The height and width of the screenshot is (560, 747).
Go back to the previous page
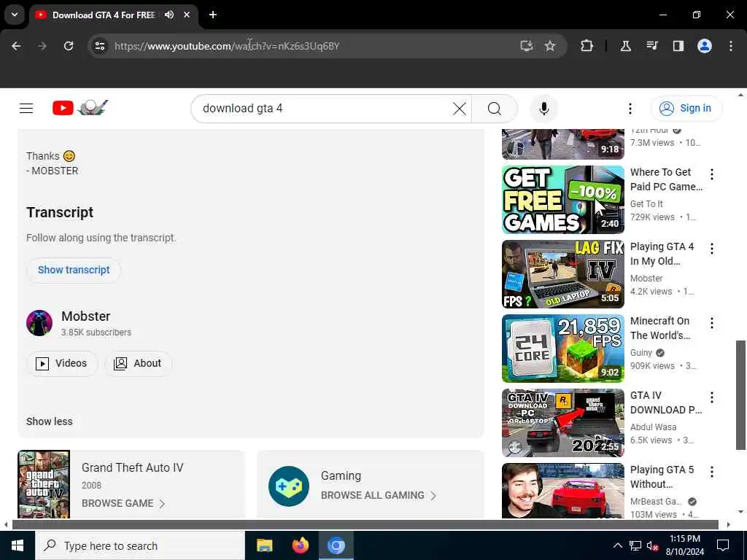[x=16, y=46]
